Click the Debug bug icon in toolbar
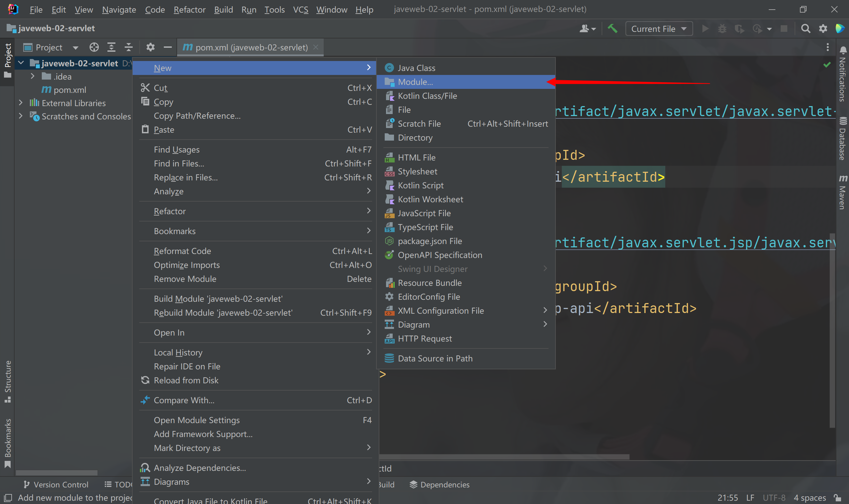The width and height of the screenshot is (849, 504). (x=722, y=29)
